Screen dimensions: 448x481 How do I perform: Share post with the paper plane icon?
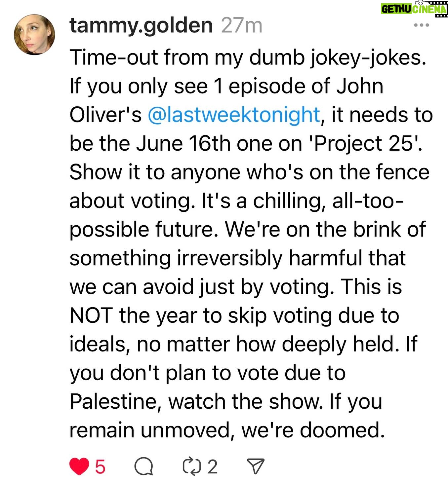(256, 466)
